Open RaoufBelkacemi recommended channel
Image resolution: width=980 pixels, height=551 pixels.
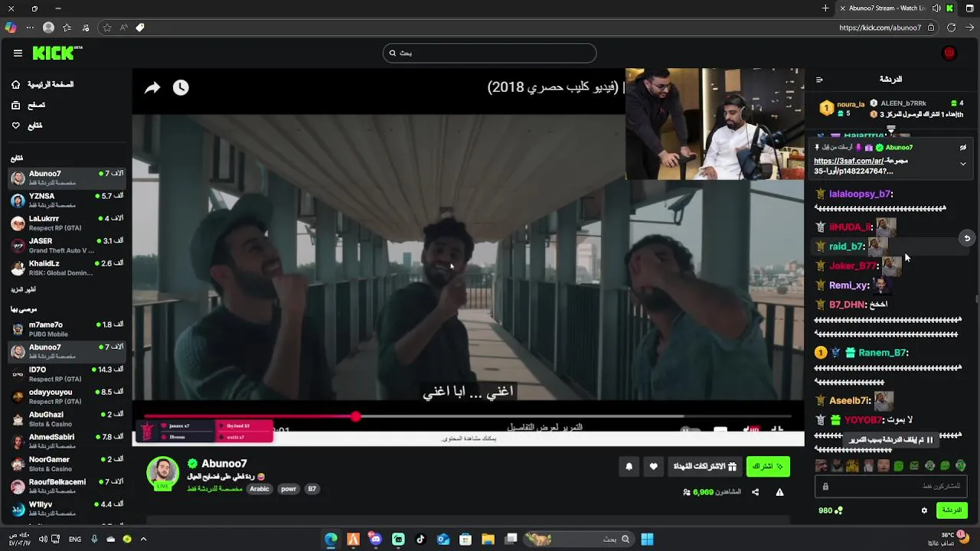pyautogui.click(x=67, y=486)
